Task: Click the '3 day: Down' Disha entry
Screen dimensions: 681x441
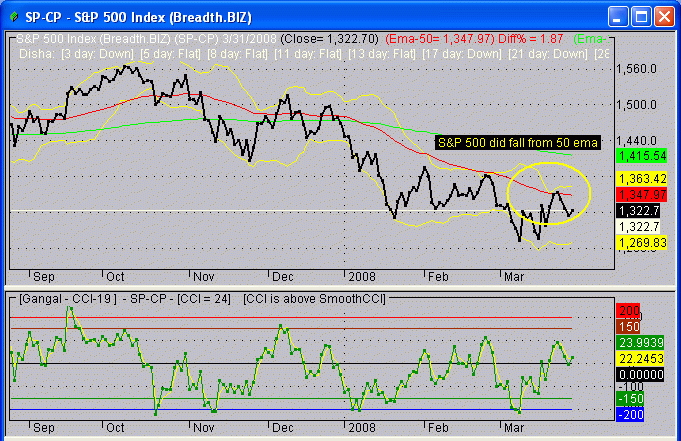Action: pyautogui.click(x=97, y=54)
